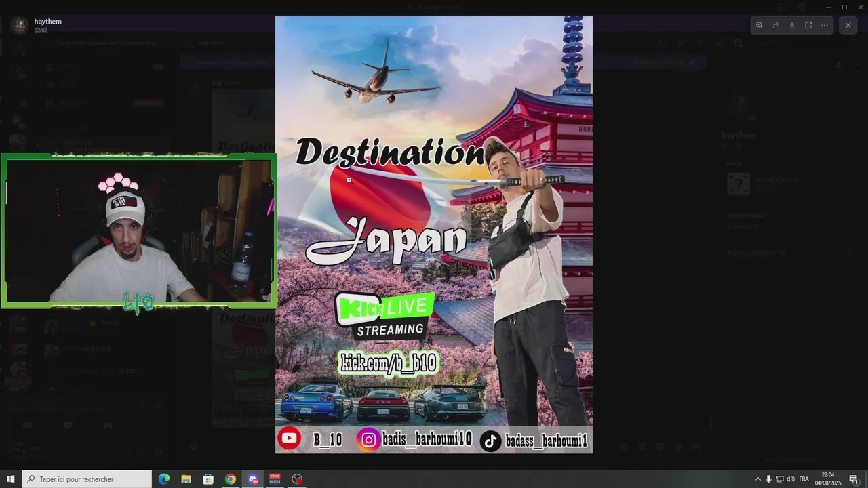Open image in browser via external-link icon

tap(808, 25)
